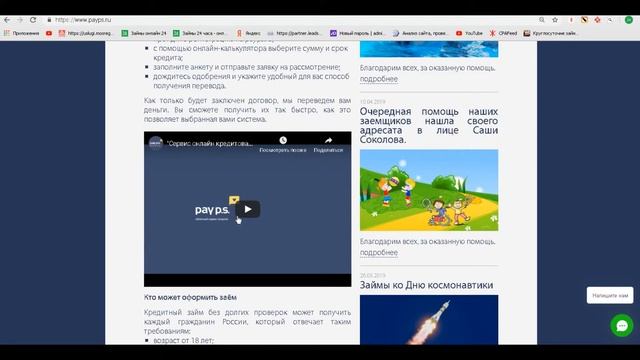The width and height of the screenshot is (640, 360).
Task: Open the first YouTube icon-only bookmark
Action: coord(49,33)
